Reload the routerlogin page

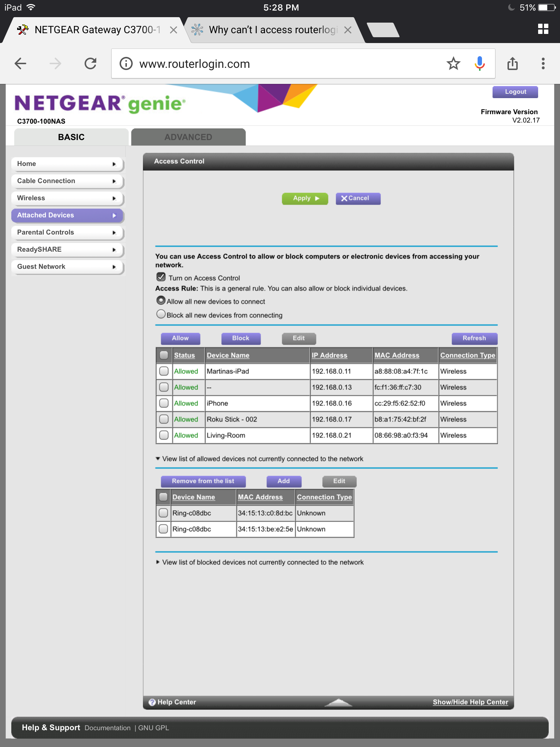90,63
